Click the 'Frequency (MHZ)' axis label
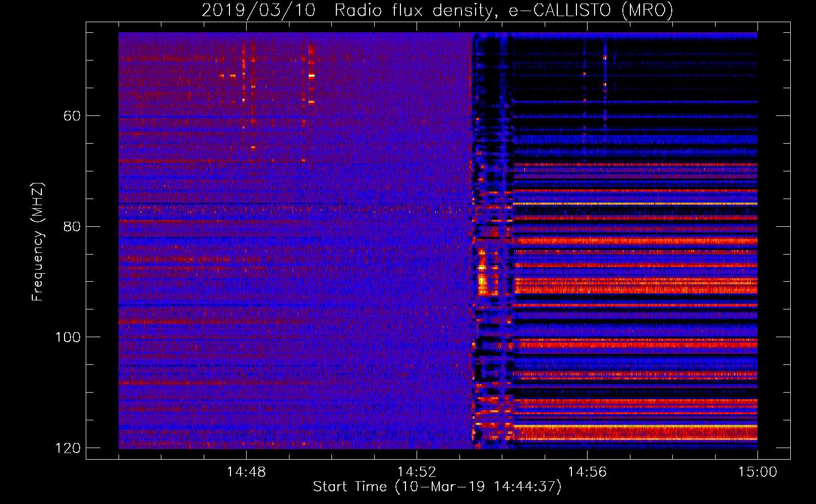Viewport: 816px width, 504px height. (x=38, y=241)
